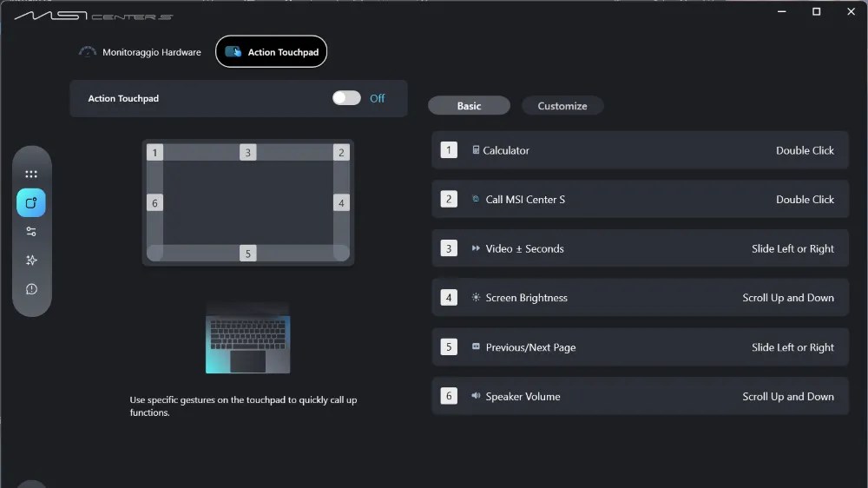
Task: Switch to Monitoraggio Hardware tab
Action: point(140,52)
